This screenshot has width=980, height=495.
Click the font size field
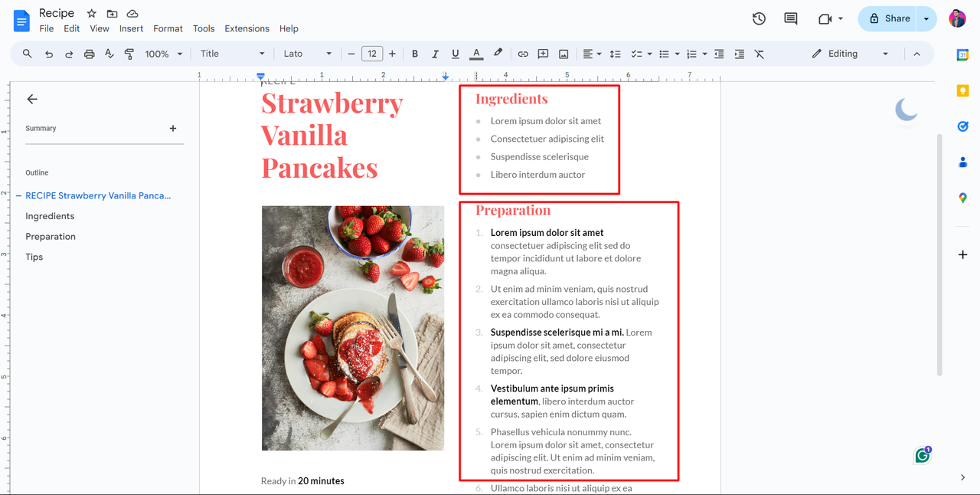coord(372,54)
